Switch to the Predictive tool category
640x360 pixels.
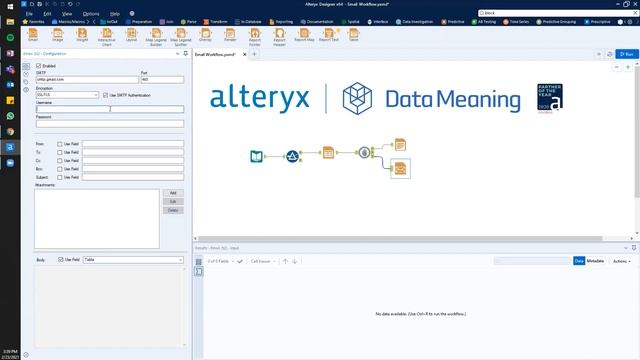453,22
